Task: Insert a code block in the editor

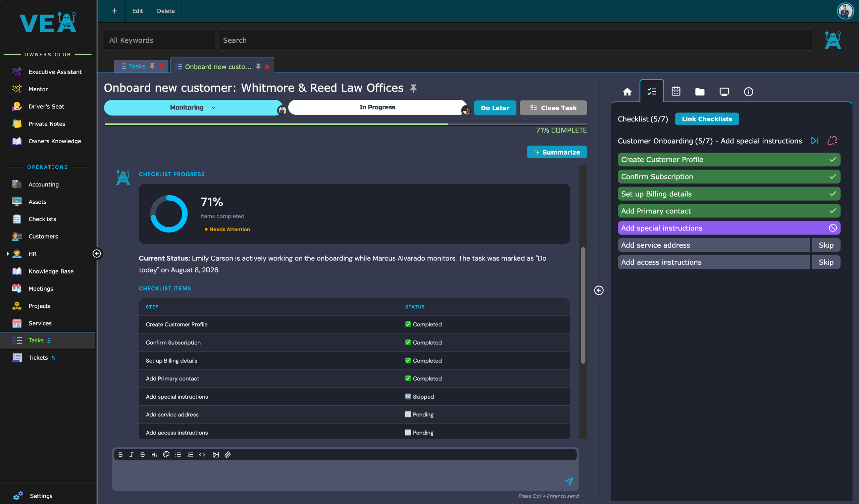Action: click(202, 455)
